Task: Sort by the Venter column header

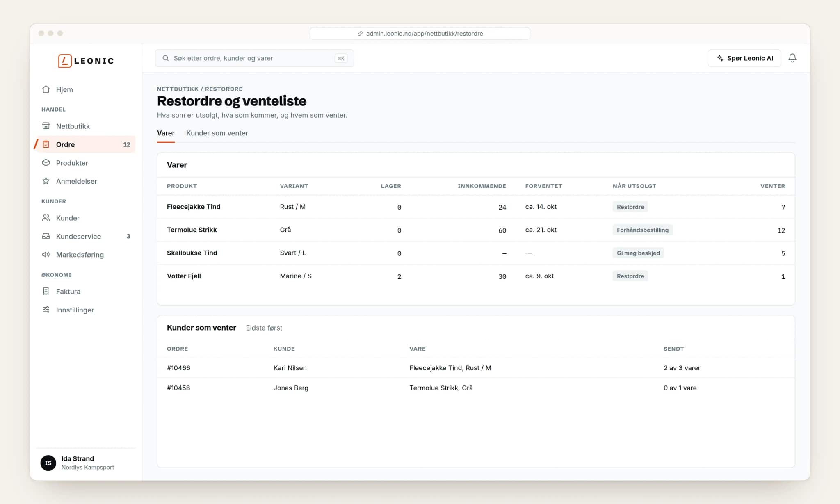Action: click(x=773, y=186)
